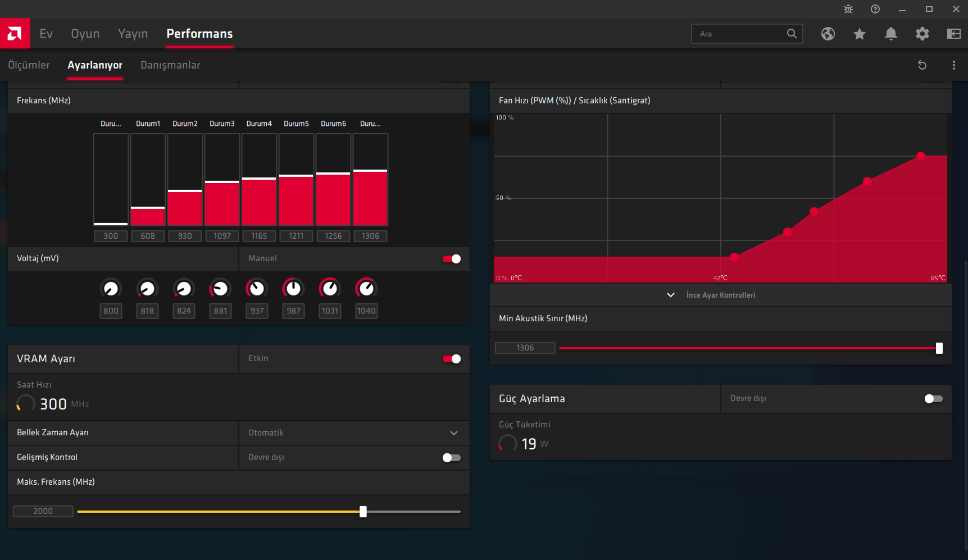Click the Durum5 frequency bar
The image size is (968, 560).
point(296,180)
